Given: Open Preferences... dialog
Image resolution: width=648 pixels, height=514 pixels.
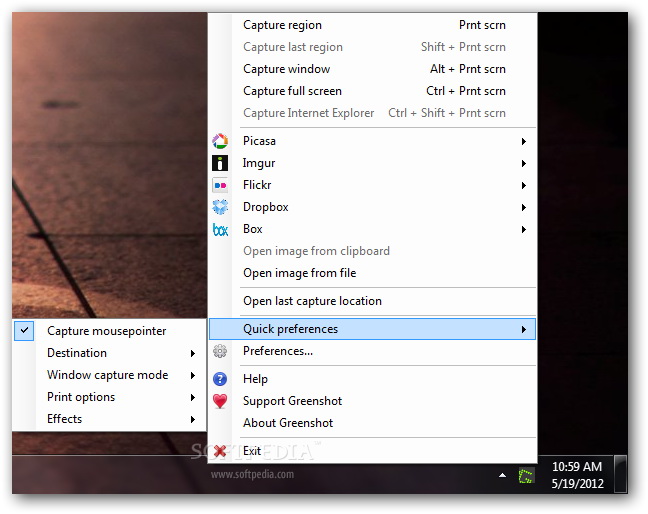Looking at the screenshot, I should (372, 351).
